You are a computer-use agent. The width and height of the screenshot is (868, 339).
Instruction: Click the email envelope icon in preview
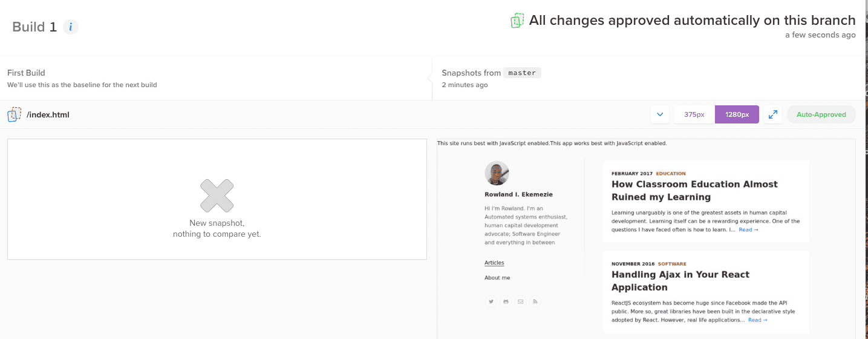pyautogui.click(x=520, y=301)
